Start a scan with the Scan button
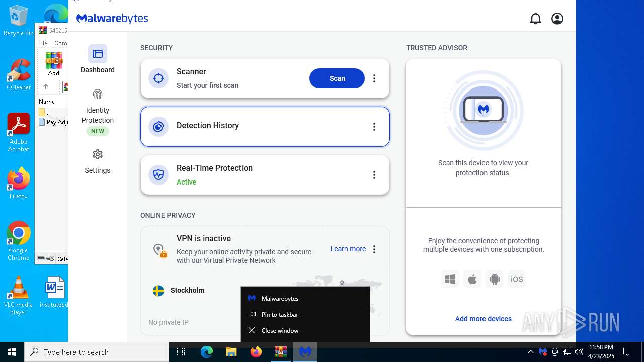Image resolution: width=644 pixels, height=362 pixels. point(337,78)
